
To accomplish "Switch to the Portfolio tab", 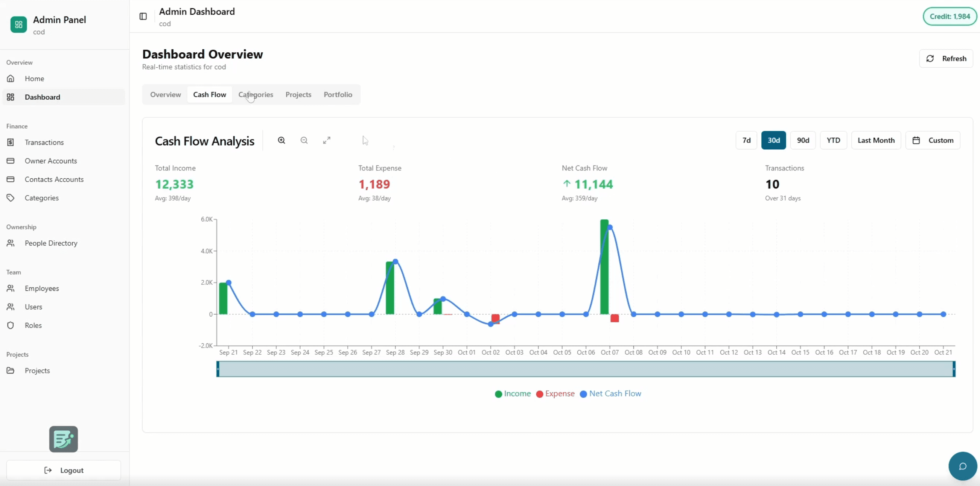I will coord(338,95).
